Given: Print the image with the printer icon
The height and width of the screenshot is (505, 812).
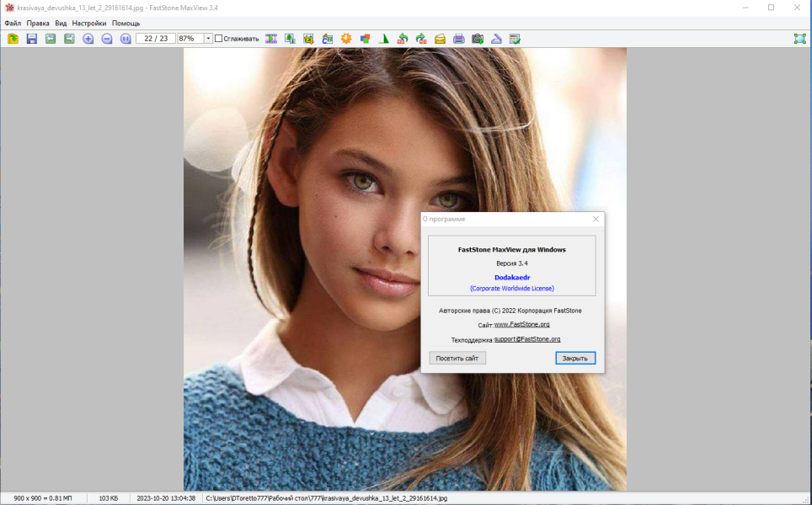Looking at the screenshot, I should point(459,39).
